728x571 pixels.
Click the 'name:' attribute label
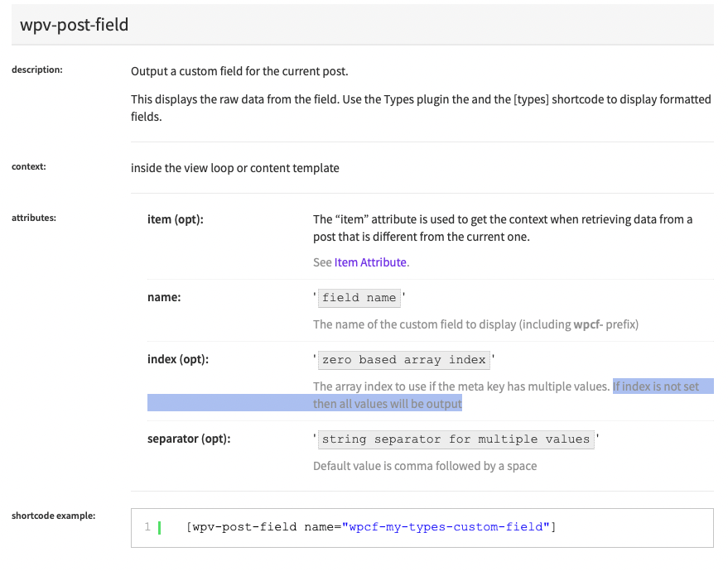163,297
